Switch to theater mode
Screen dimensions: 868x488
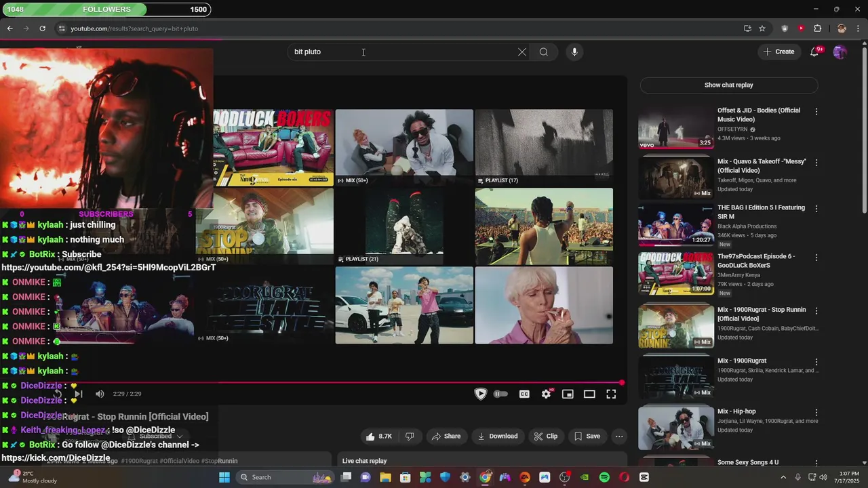pos(589,394)
